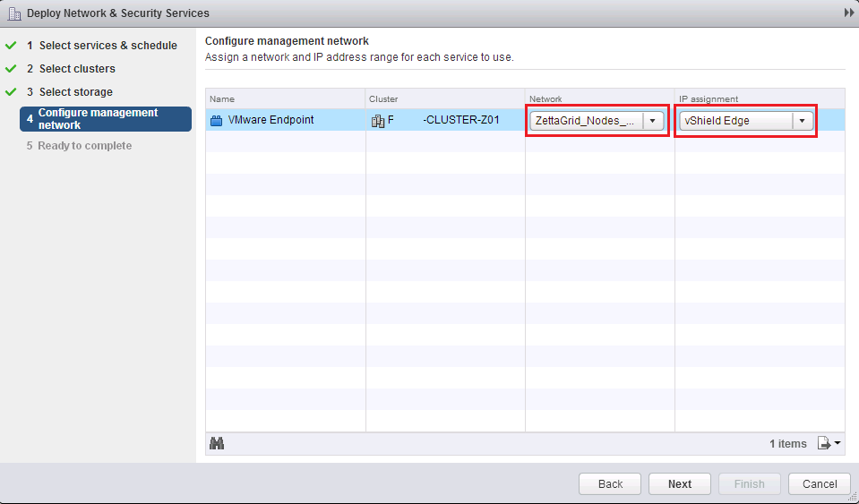The height and width of the screenshot is (504, 859).
Task: Go to step 3 Select storage
Action: (70, 92)
